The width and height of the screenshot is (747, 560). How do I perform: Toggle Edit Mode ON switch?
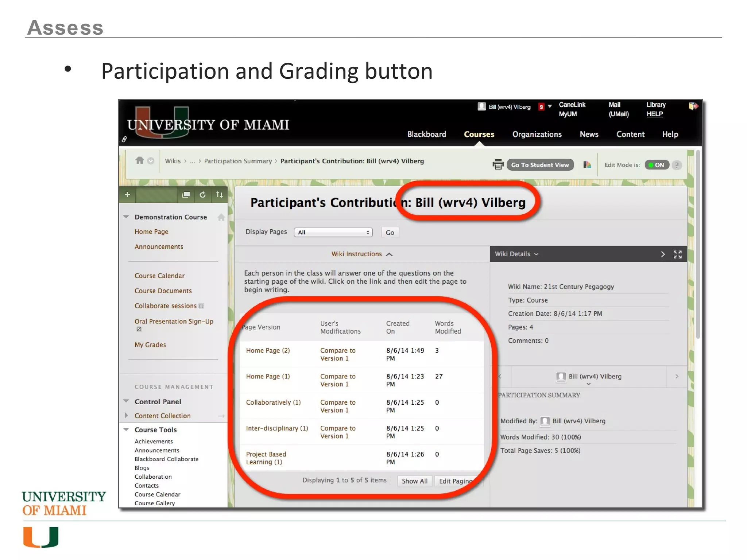(657, 165)
